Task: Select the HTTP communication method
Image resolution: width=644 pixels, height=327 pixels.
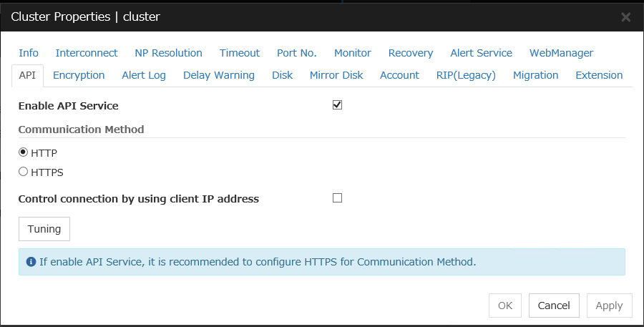Action: [23, 152]
